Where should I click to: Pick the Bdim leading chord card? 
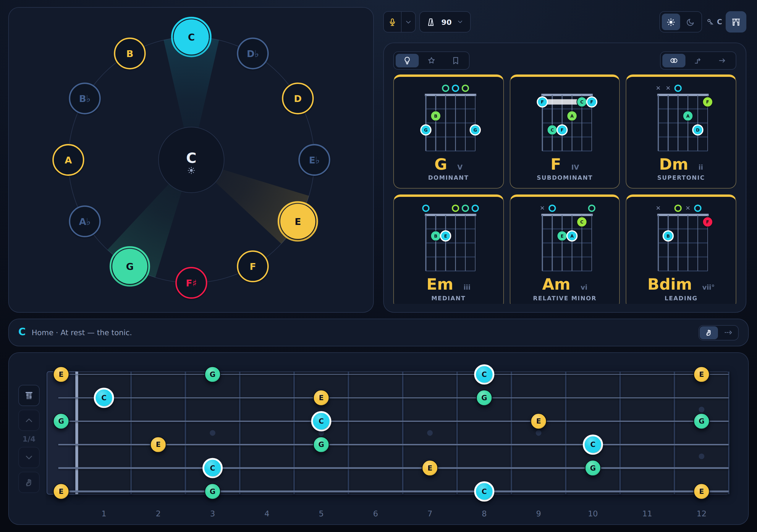681,249
